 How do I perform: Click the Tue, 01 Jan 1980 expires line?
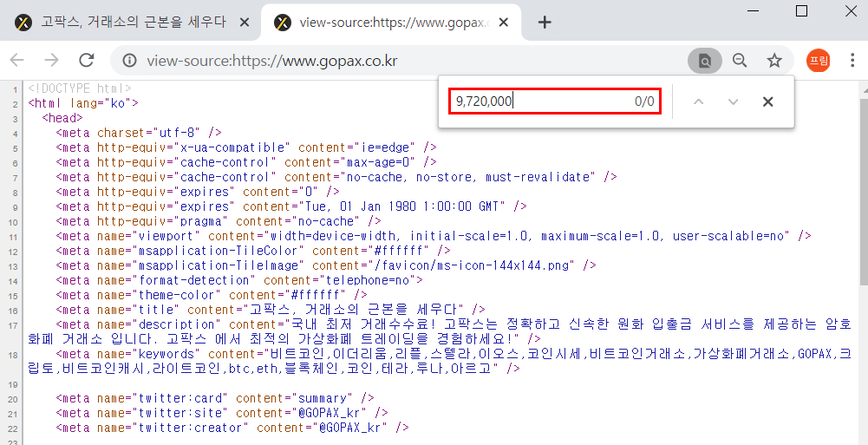click(291, 206)
